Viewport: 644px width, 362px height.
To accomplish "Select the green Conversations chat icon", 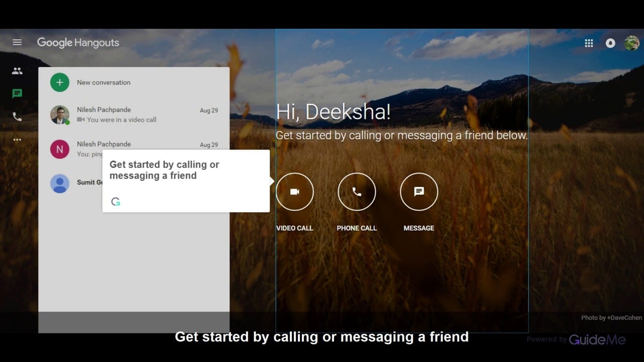I will tap(17, 94).
